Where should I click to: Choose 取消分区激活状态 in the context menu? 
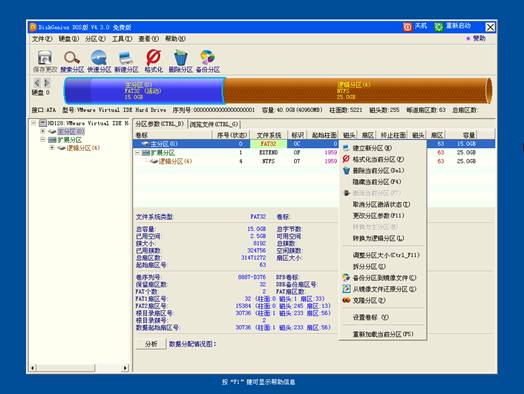tap(383, 204)
